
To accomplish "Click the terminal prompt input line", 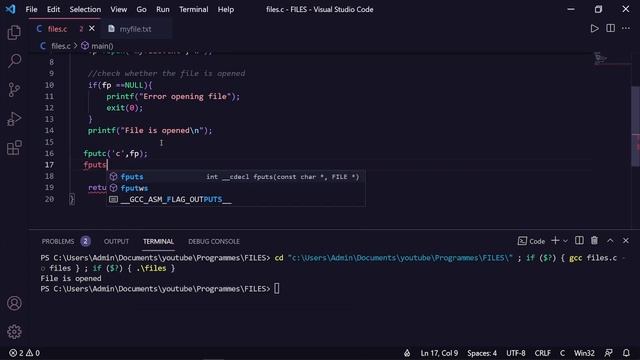I will tap(160, 289).
